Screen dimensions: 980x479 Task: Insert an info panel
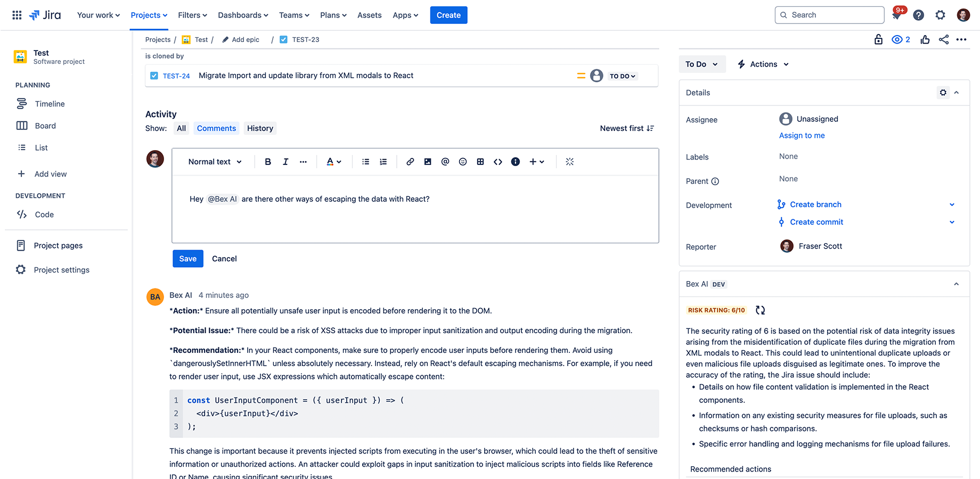516,162
